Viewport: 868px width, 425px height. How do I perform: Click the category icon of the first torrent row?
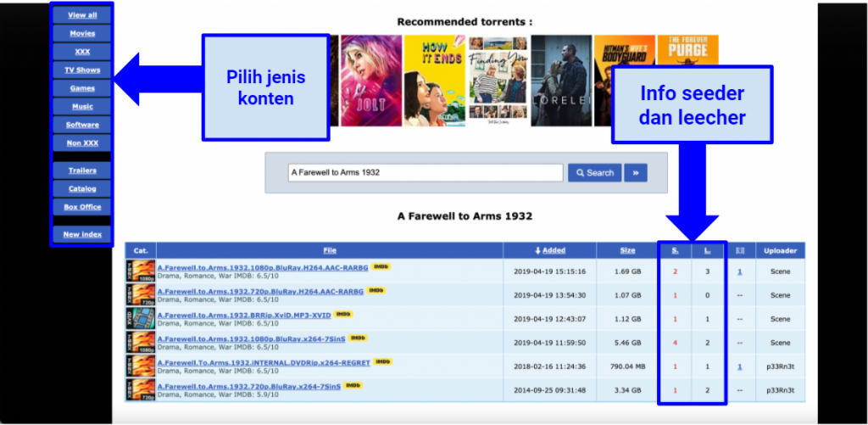pyautogui.click(x=141, y=271)
